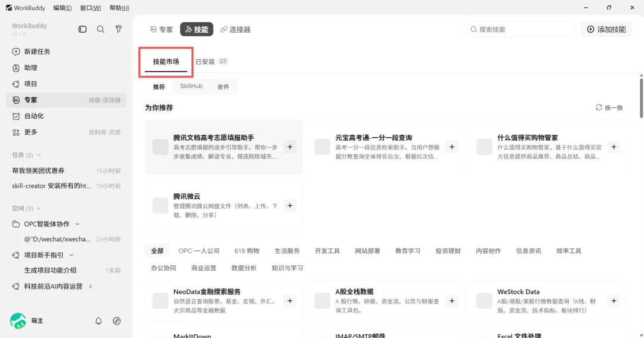Select 专家 in the sidebar
Viewport: 644px width, 338px height.
(x=66, y=100)
